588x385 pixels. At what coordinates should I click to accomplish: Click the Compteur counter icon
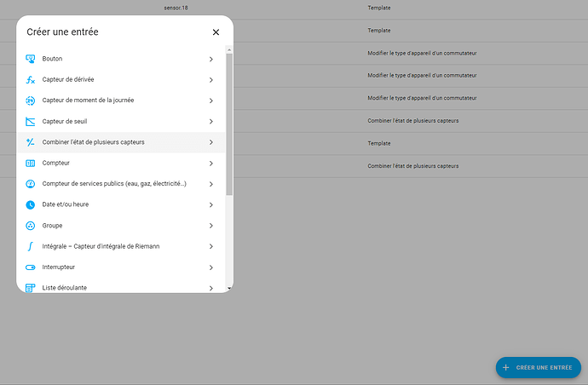[x=31, y=163]
